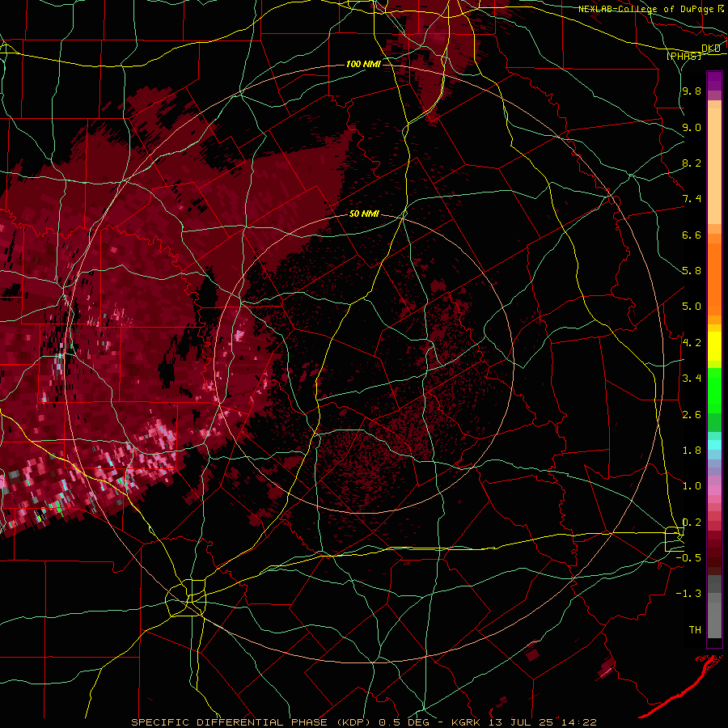Click the 9.8 value on color scale

692,91
